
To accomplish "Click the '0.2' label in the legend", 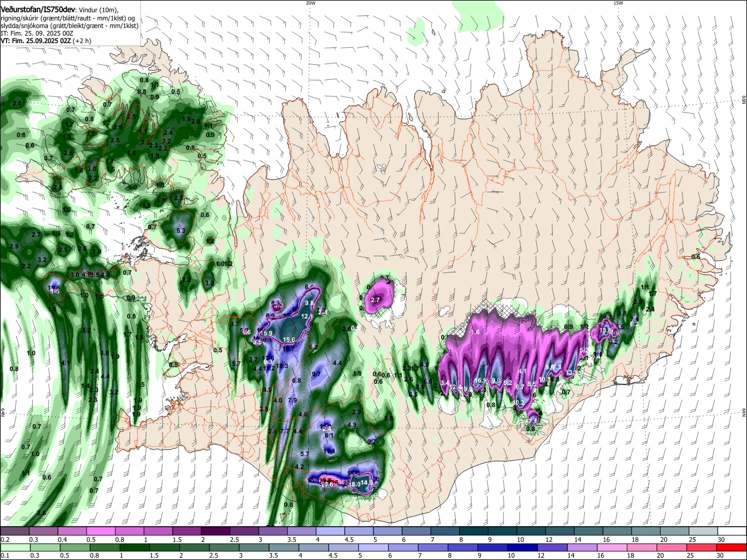I will (5, 540).
